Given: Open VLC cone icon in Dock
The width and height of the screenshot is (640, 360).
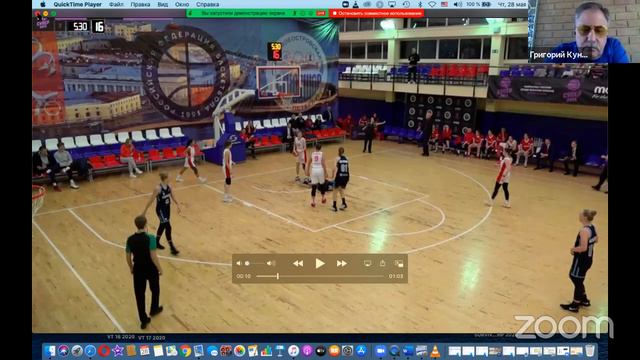Looking at the screenshot, I should point(435,351).
